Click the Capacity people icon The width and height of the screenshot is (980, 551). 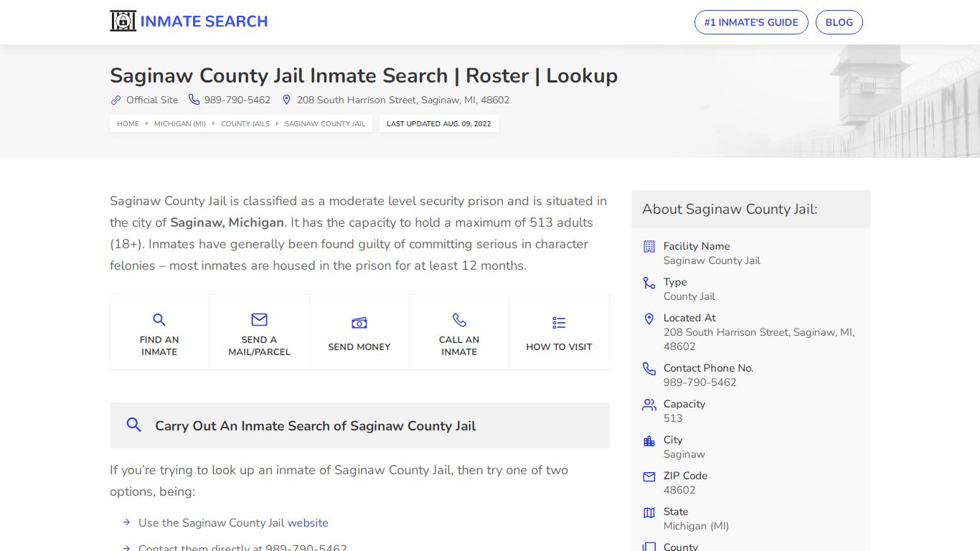tap(649, 405)
